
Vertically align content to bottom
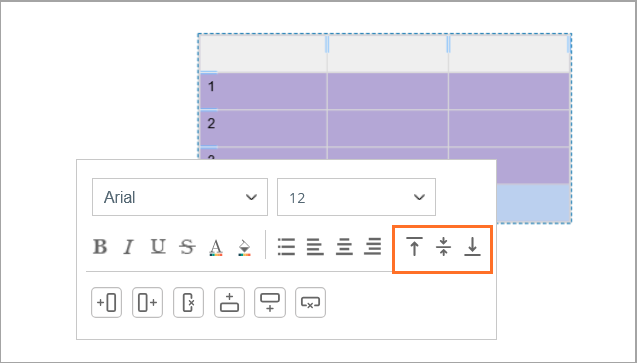click(472, 246)
